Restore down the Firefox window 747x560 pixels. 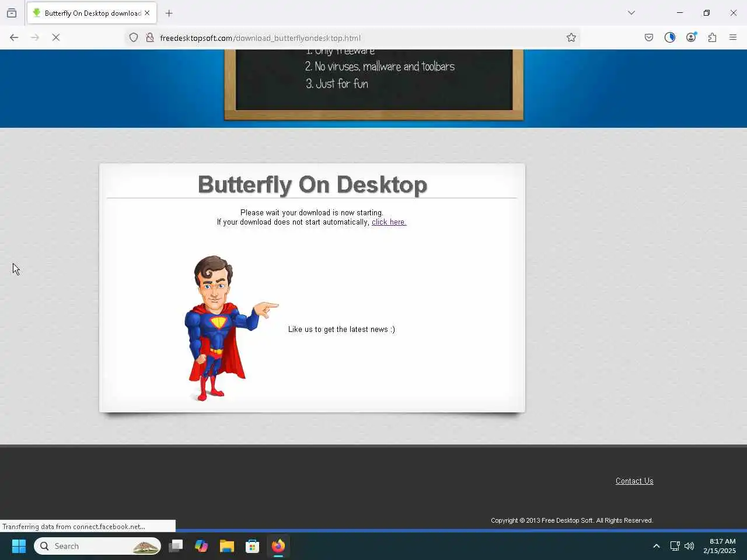point(707,13)
